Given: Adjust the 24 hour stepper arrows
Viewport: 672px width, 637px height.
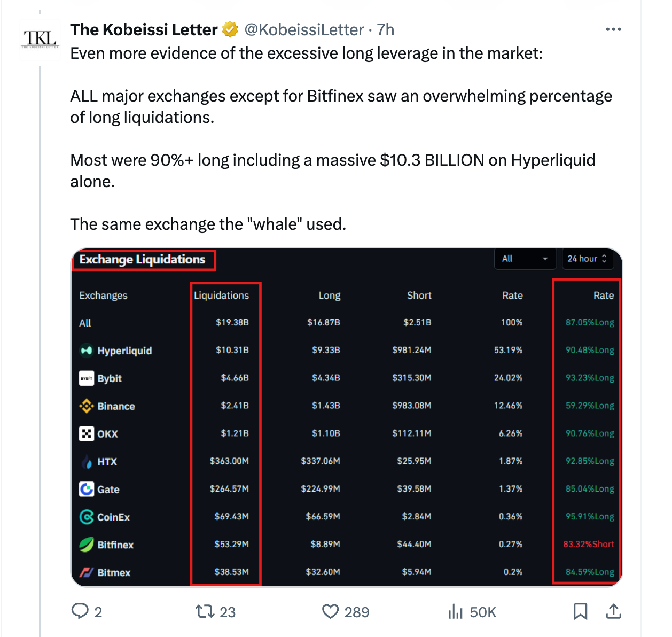Looking at the screenshot, I should point(604,259).
